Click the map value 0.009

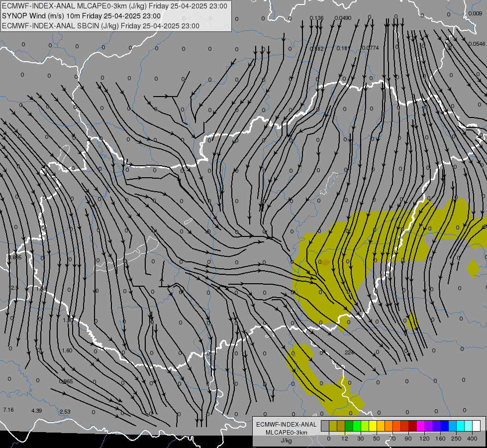point(475,13)
